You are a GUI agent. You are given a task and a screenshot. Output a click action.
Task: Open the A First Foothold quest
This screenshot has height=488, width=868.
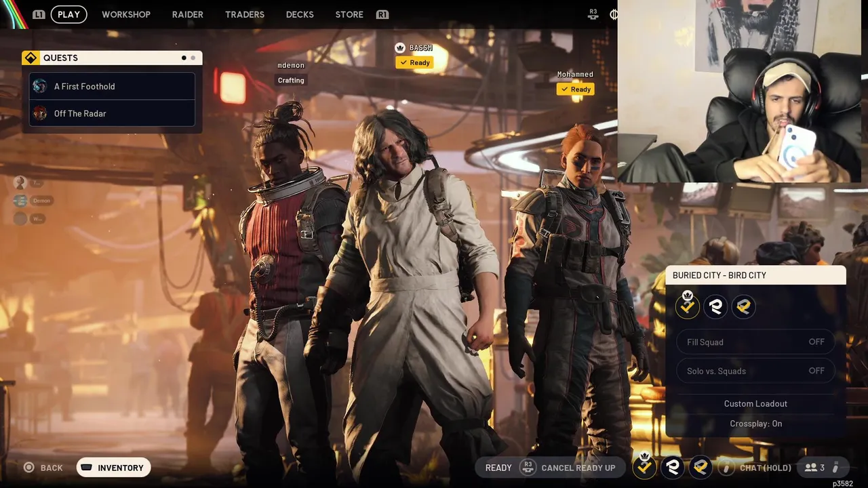click(112, 86)
